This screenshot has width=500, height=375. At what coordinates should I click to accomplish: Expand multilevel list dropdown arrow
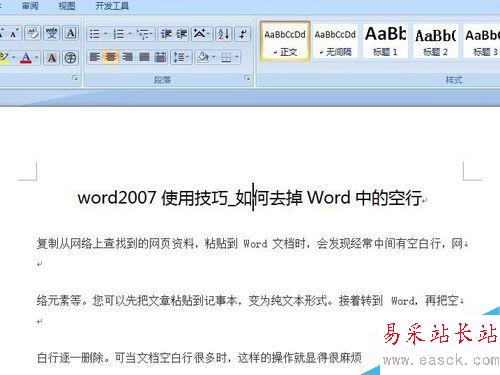152,34
